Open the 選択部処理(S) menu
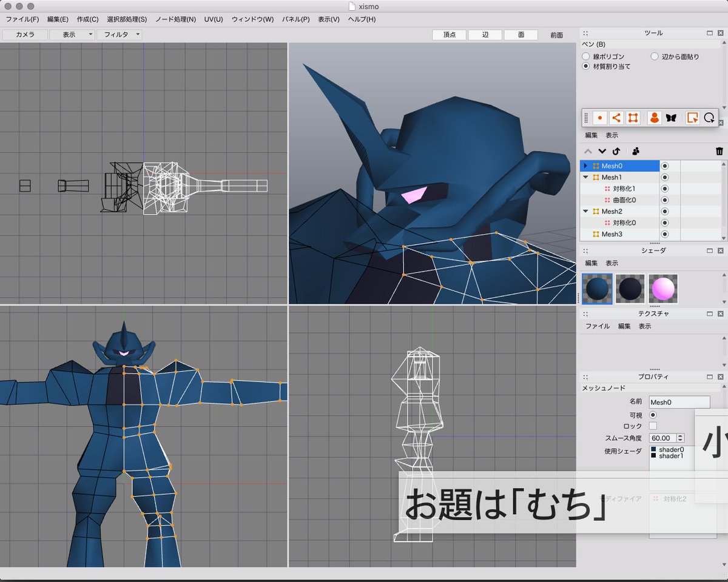Viewport: 728px width, 582px height. pyautogui.click(x=127, y=19)
